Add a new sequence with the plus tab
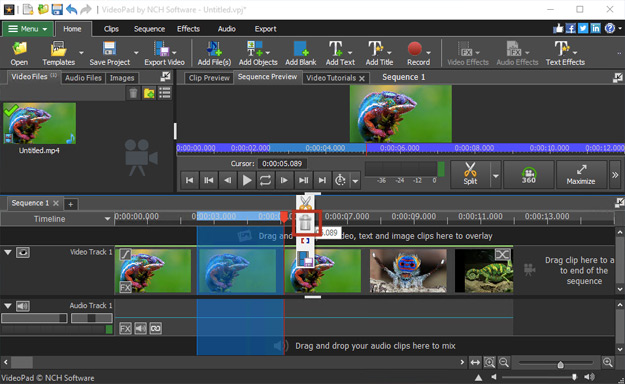625x384 pixels. pos(70,204)
